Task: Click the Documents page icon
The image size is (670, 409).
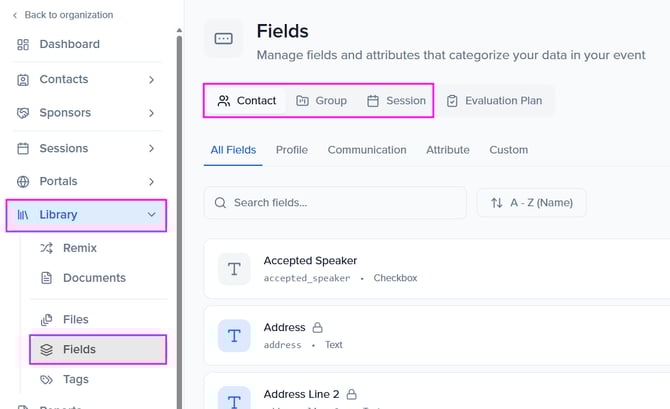Action: pyautogui.click(x=46, y=278)
